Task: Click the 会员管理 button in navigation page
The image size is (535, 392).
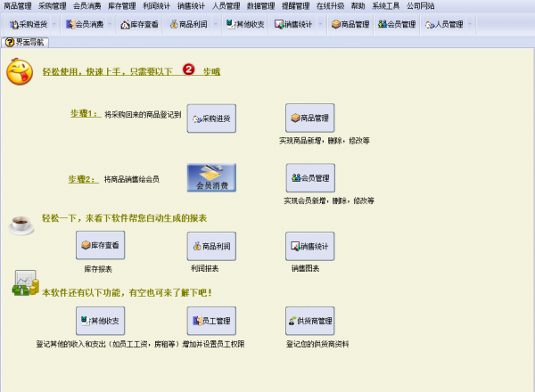Action: pos(310,177)
